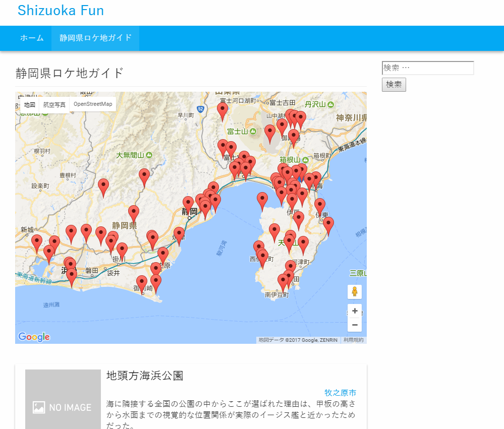Click the 大無間山 mountain marker
This screenshot has width=504, height=429.
pos(149,155)
